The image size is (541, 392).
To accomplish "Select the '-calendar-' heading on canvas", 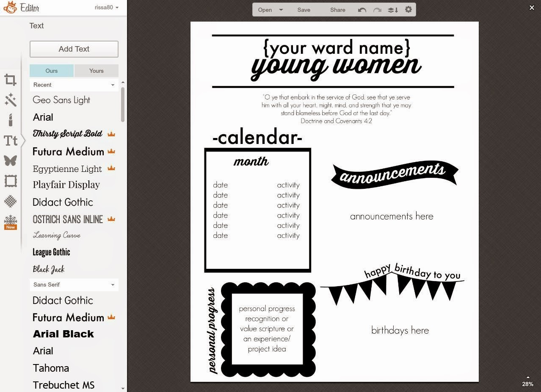I will [257, 137].
